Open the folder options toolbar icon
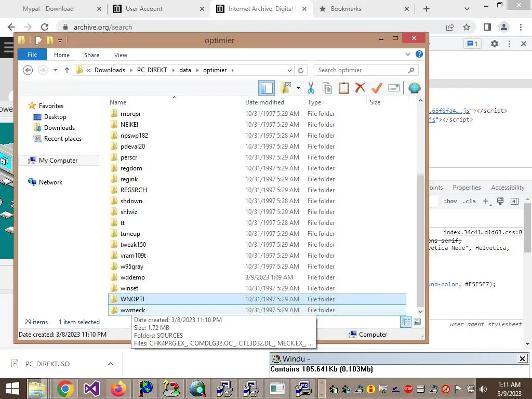Screen dimensions: 532x399 (x=286, y=88)
